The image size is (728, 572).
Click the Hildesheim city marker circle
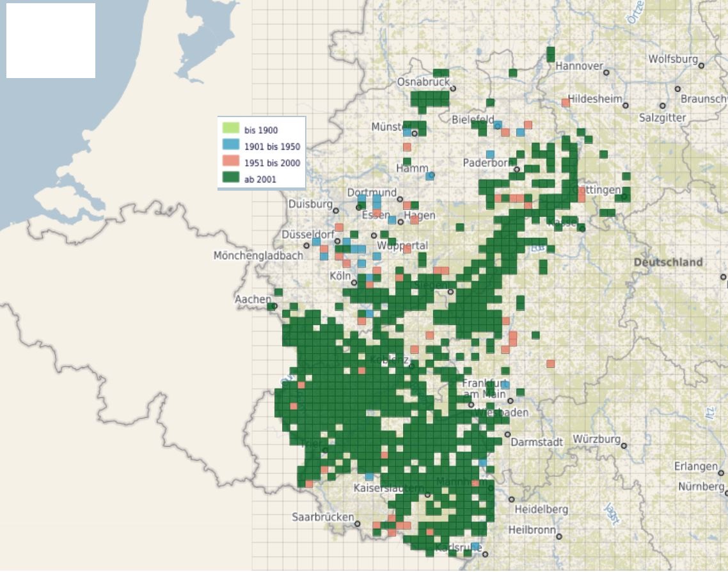(626, 105)
